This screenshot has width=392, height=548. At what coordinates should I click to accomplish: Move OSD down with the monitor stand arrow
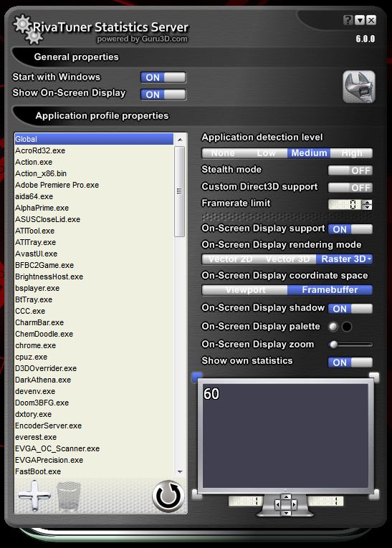286,513
